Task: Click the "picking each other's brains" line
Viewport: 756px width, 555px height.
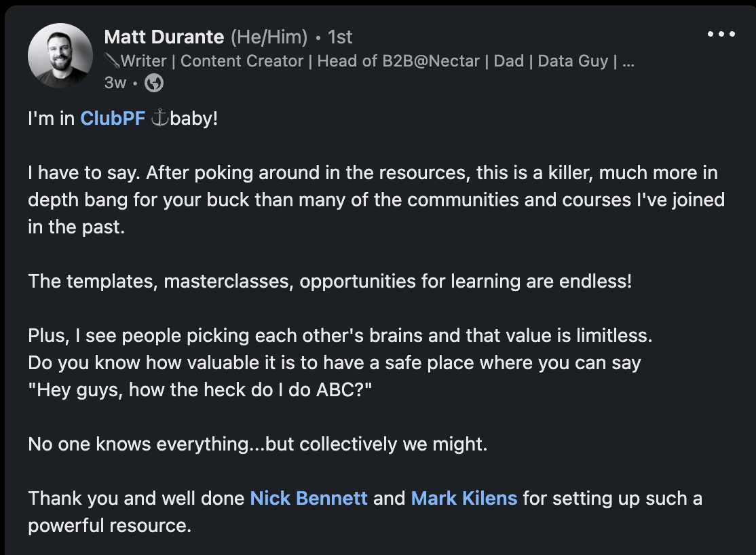Action: [x=339, y=335]
